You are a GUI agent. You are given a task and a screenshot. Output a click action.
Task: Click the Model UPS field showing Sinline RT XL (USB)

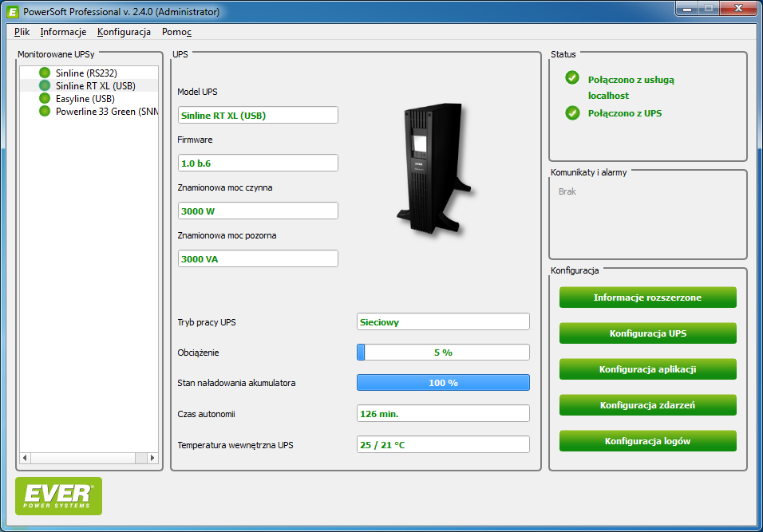pos(258,115)
